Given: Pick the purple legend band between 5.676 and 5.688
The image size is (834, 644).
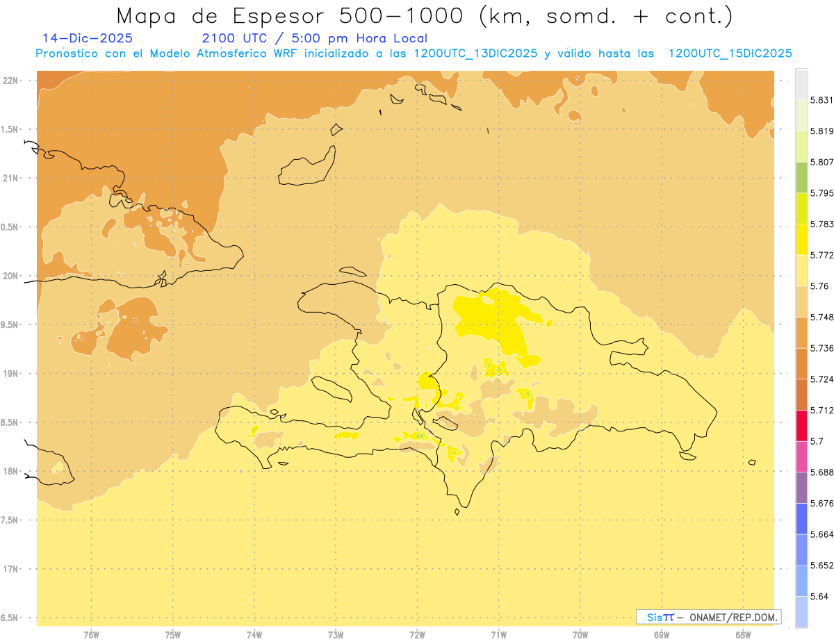Looking at the screenshot, I should coord(801,487).
